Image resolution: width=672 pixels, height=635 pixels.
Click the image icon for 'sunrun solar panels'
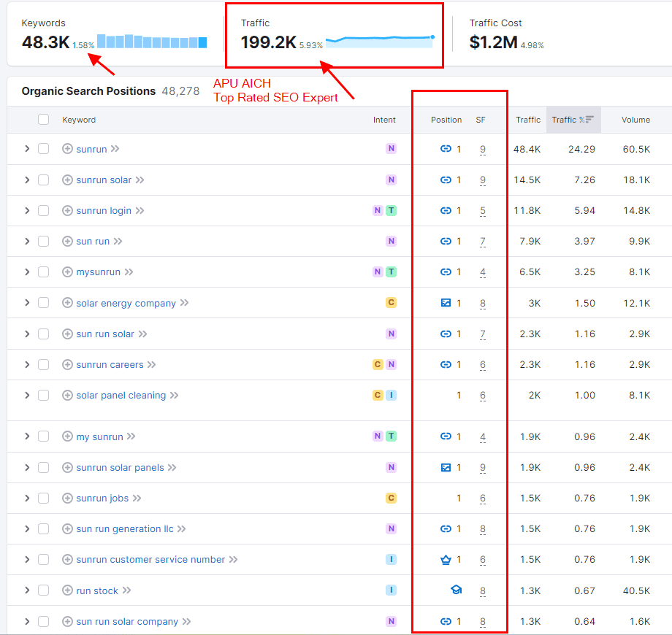click(446, 468)
